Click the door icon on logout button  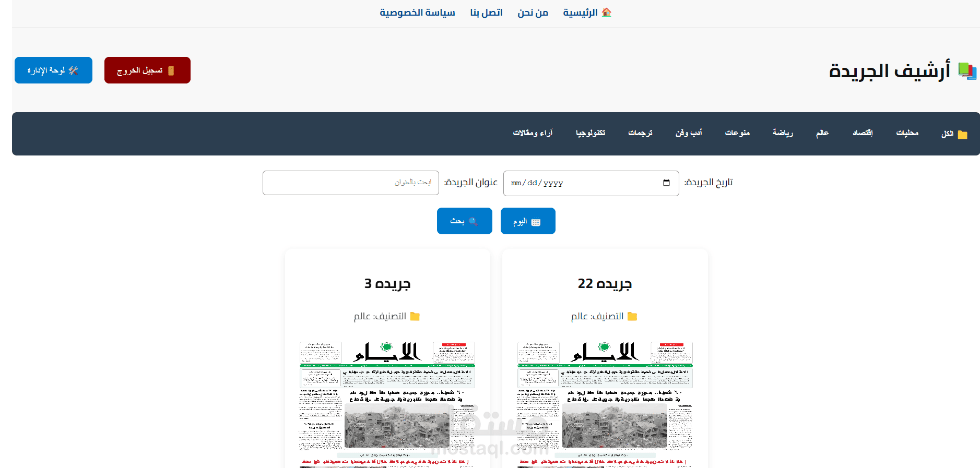[171, 70]
